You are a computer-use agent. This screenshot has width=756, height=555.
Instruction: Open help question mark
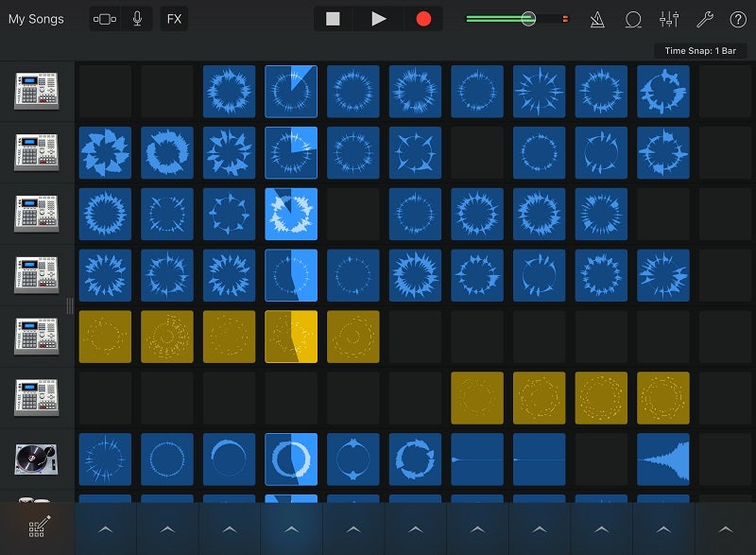click(738, 19)
